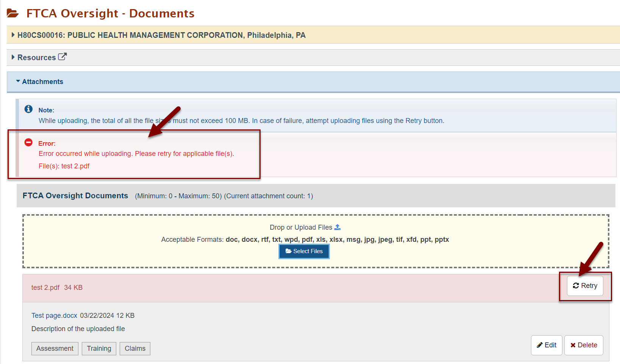Click the red error icon beside Error

tap(28, 142)
